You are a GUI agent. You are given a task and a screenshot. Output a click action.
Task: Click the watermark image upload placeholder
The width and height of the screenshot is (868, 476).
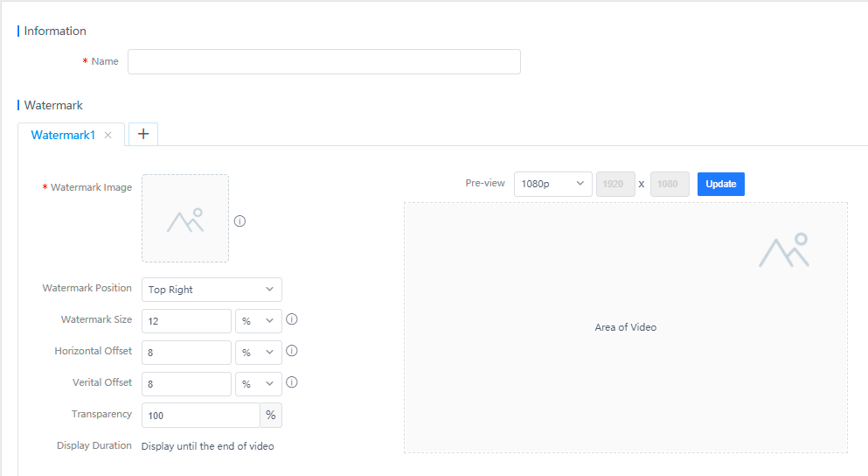point(185,219)
